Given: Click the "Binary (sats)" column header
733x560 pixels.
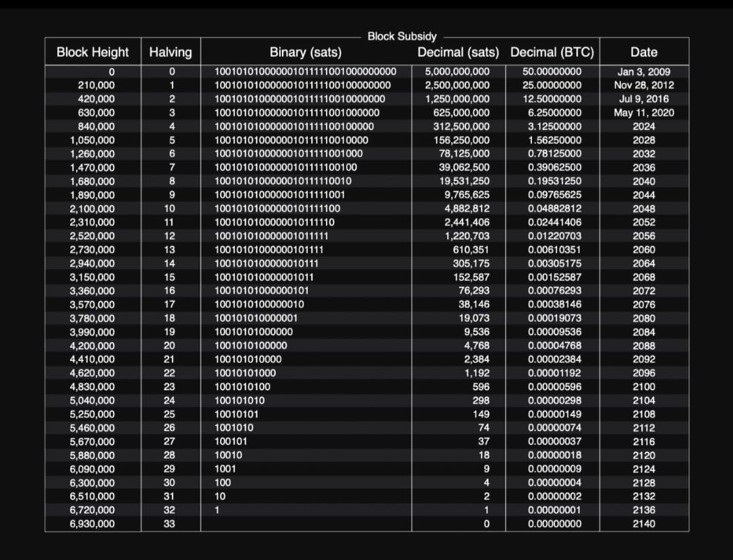Looking at the screenshot, I should pos(306,52).
